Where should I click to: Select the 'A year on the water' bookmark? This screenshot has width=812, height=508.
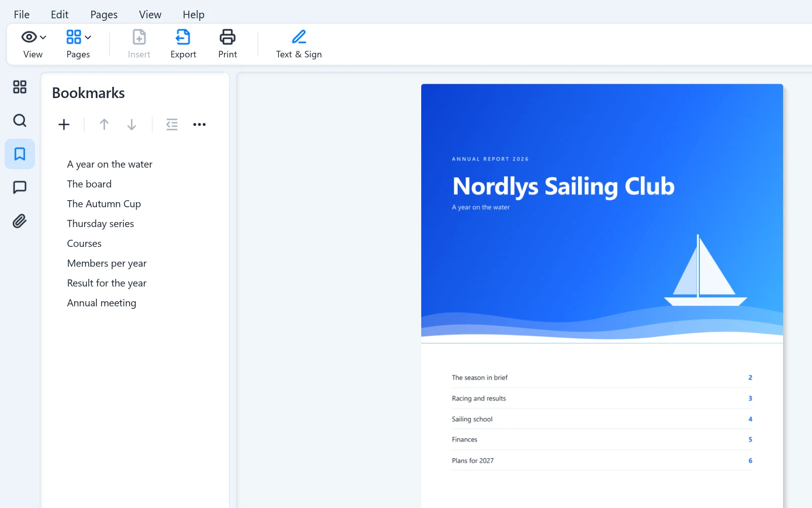pyautogui.click(x=110, y=164)
